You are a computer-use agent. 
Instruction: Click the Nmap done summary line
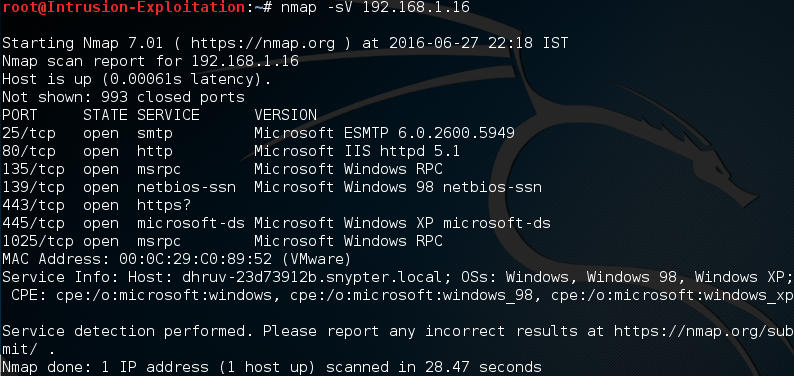pyautogui.click(x=272, y=367)
